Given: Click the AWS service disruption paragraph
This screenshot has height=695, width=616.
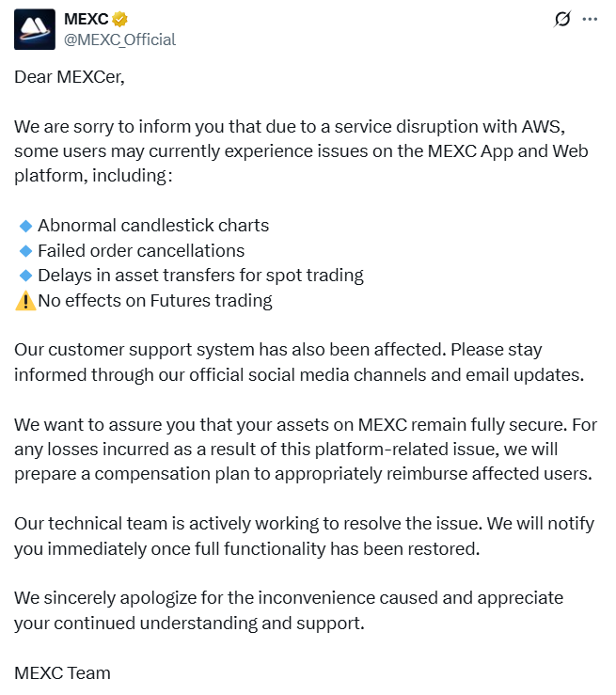Looking at the screenshot, I should (x=301, y=151).
